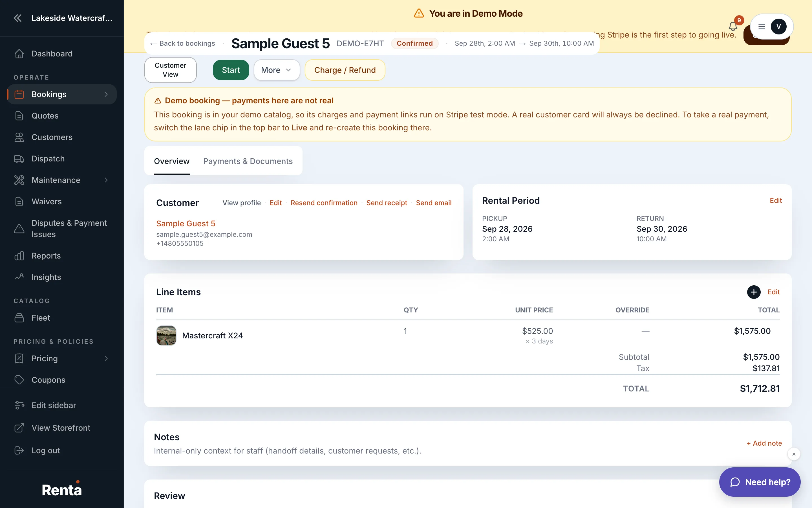This screenshot has height=508, width=812.
Task: Click Need help? chat button
Action: [760, 483]
